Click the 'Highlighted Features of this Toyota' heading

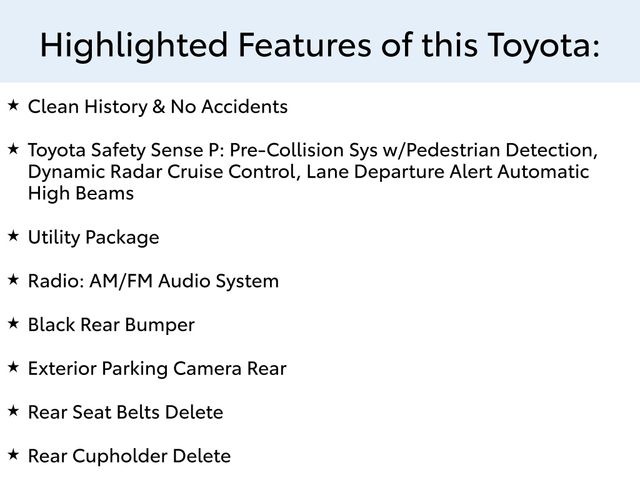point(320,45)
